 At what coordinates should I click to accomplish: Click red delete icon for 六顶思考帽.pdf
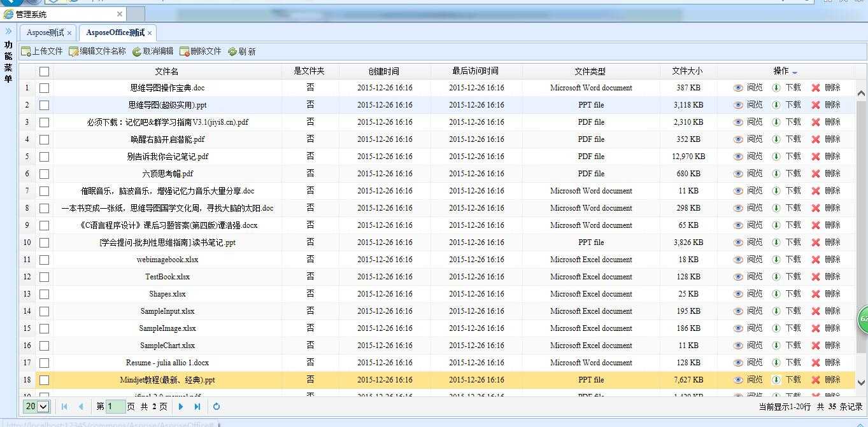click(x=816, y=174)
